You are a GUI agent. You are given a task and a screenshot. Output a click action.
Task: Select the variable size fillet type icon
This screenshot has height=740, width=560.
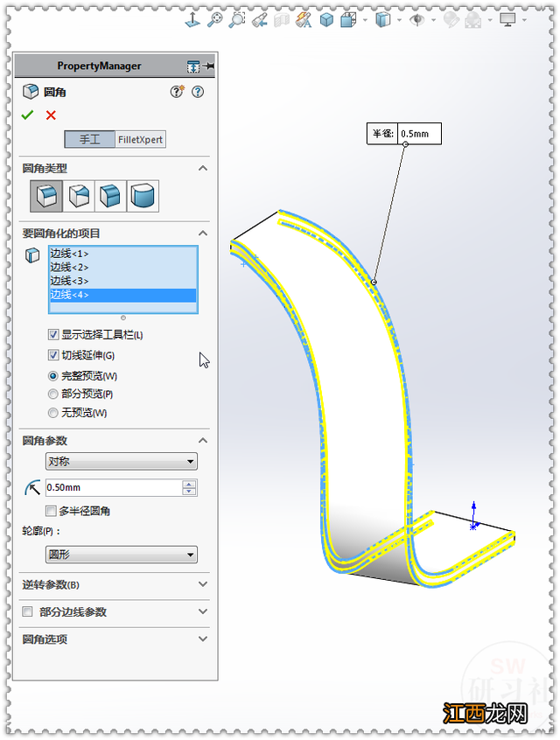[x=79, y=195]
